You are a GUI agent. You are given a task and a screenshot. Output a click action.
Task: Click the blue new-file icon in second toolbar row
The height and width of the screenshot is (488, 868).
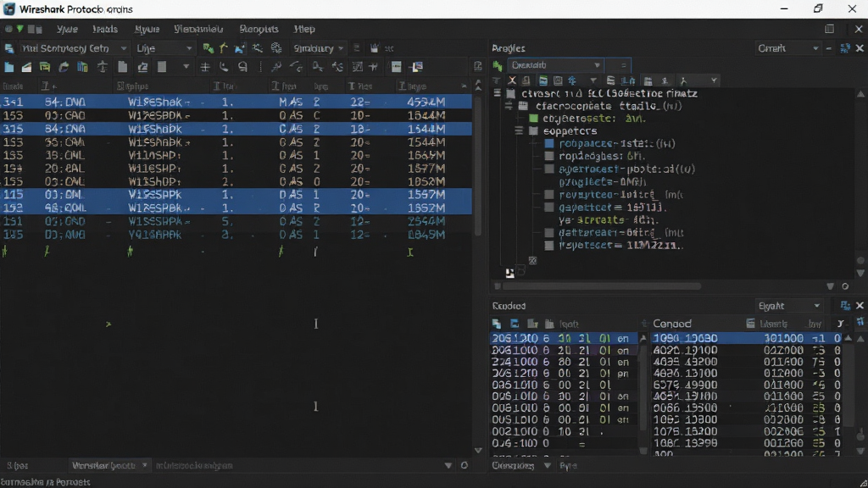coord(8,67)
